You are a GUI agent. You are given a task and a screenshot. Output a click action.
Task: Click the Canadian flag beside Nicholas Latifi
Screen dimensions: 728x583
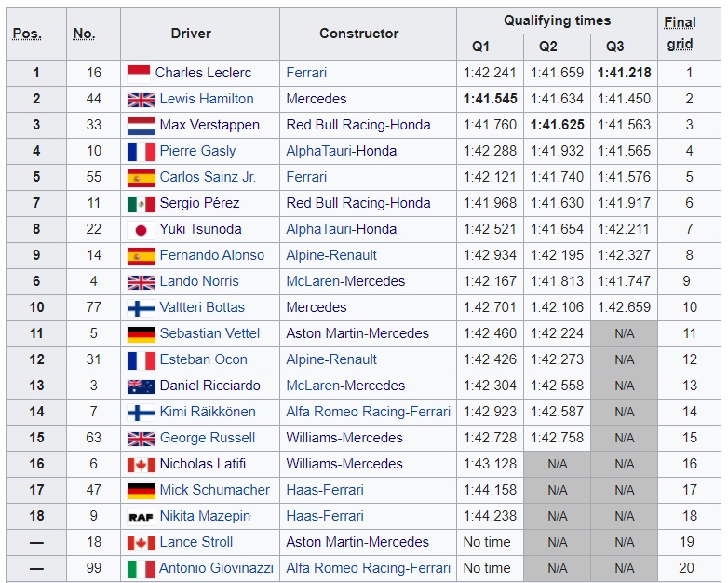141,464
